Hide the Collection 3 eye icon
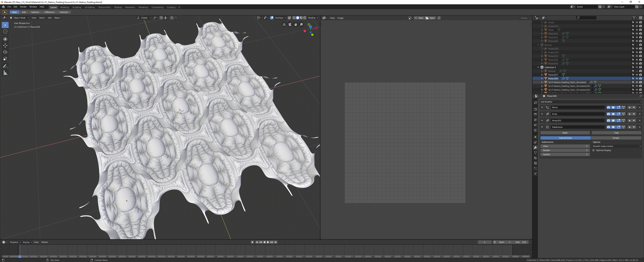This screenshot has width=644, height=262. [637, 67]
